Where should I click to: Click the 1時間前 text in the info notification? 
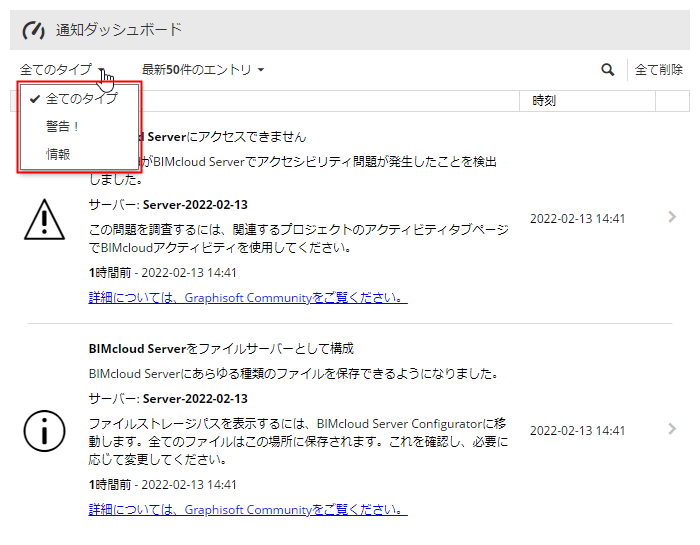[x=109, y=484]
